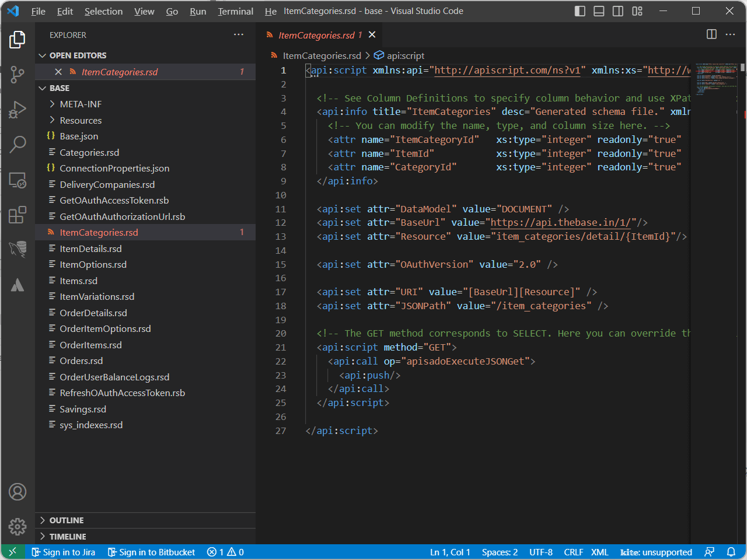Open the Terminal menu
The image size is (747, 560).
(x=235, y=11)
